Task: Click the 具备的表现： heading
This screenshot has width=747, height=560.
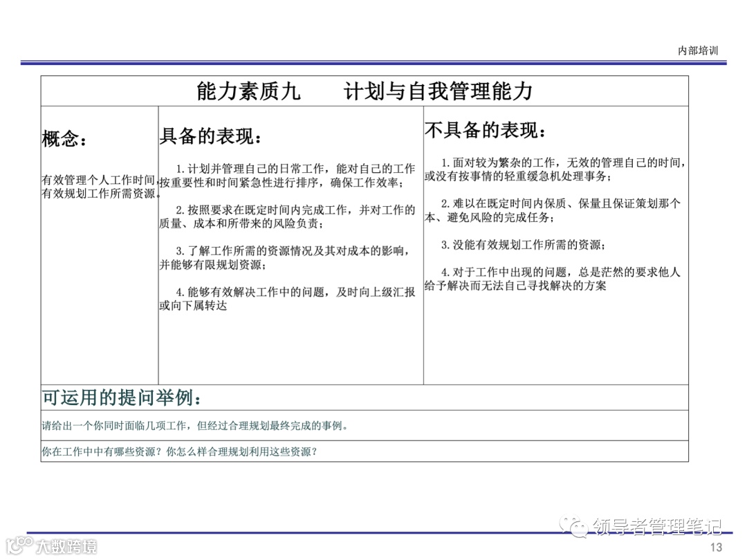Action: (210, 136)
